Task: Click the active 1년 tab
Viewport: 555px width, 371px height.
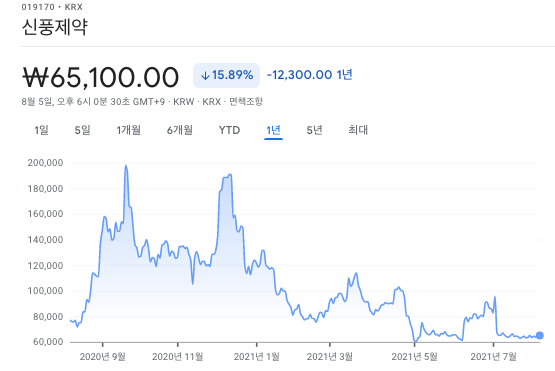Action: click(273, 130)
